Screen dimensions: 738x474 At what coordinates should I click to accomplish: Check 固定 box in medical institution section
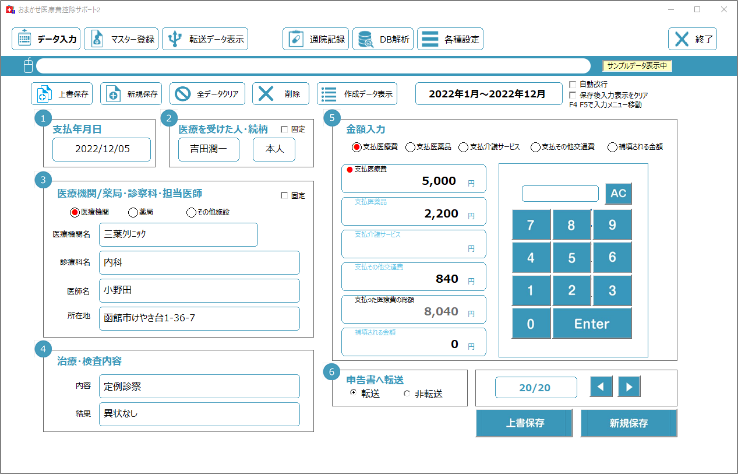point(285,195)
